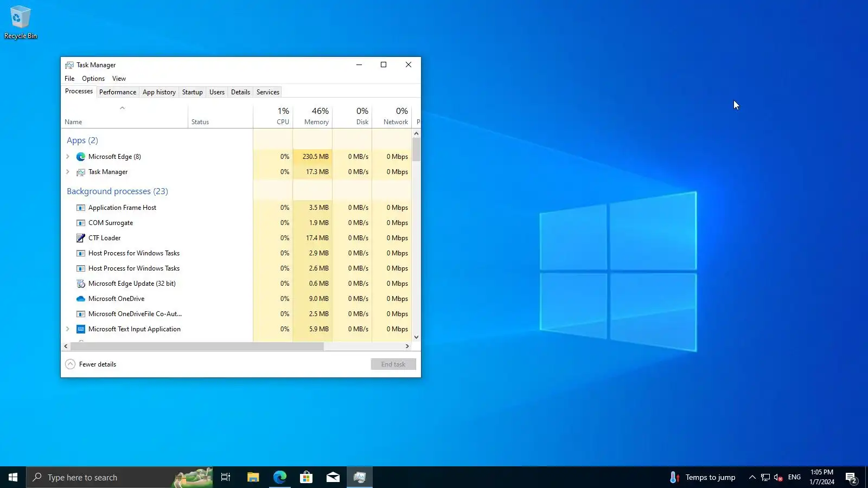Click the Microsoft OneDrive cloud icon
868x488 pixels.
(81, 299)
